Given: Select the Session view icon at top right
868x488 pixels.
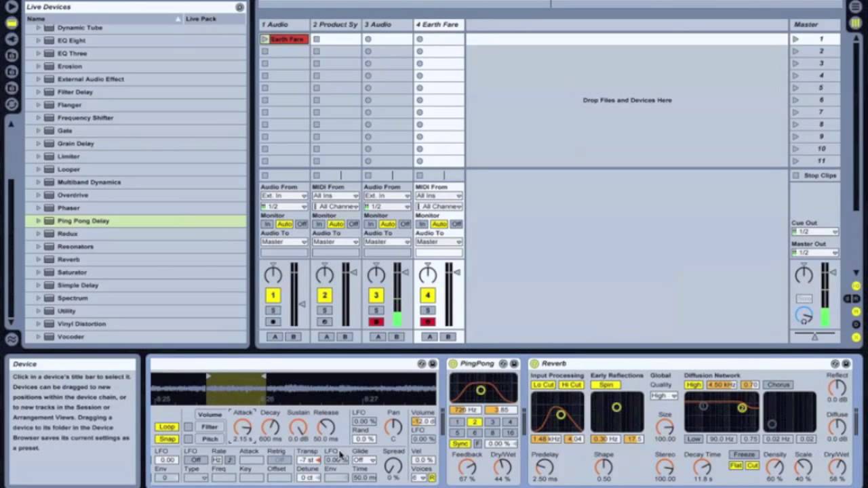Looking at the screenshot, I should pos(855,23).
